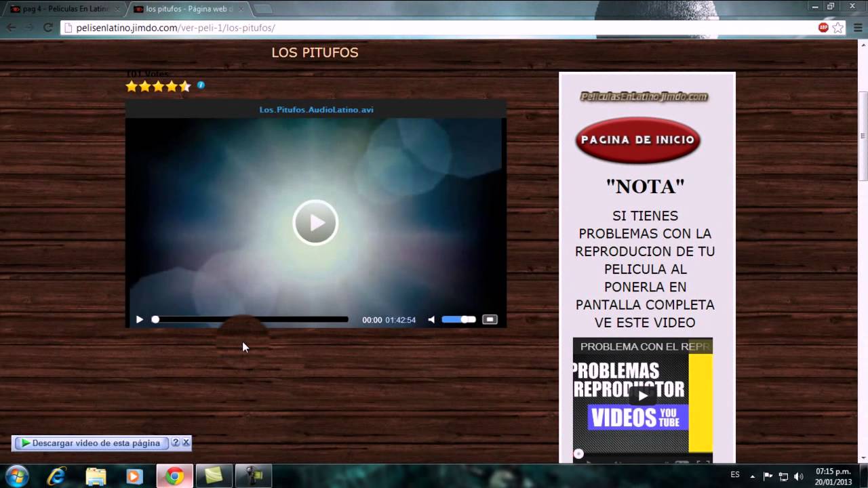The height and width of the screenshot is (488, 868).
Task: Close the los pitufos tab
Action: (240, 9)
